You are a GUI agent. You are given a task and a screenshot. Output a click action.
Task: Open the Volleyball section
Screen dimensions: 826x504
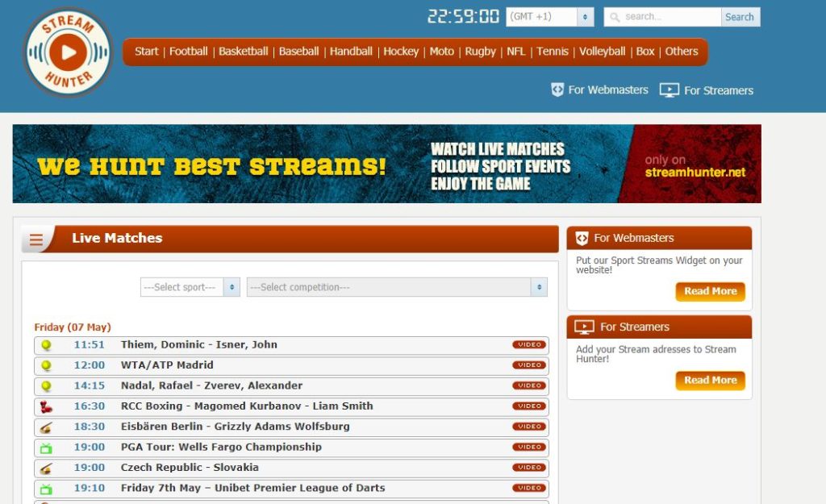[x=602, y=51]
